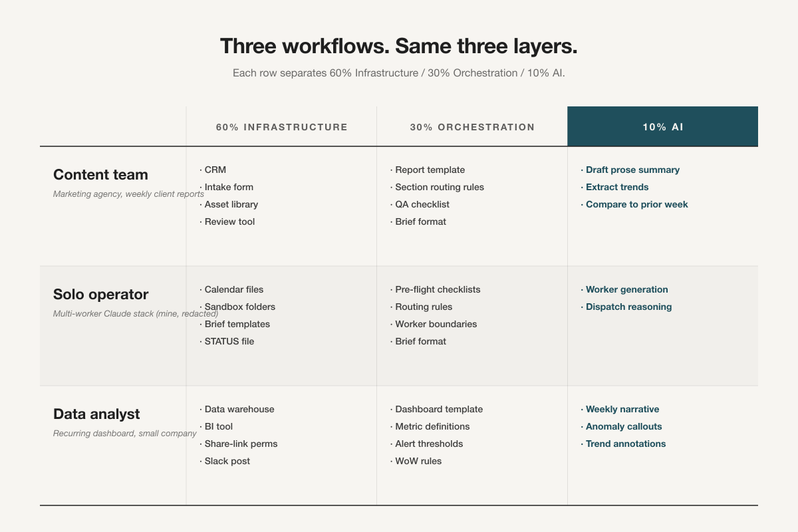Click the 'Compare to prior week' item
Viewport: 798px width, 532px height.
coord(634,204)
